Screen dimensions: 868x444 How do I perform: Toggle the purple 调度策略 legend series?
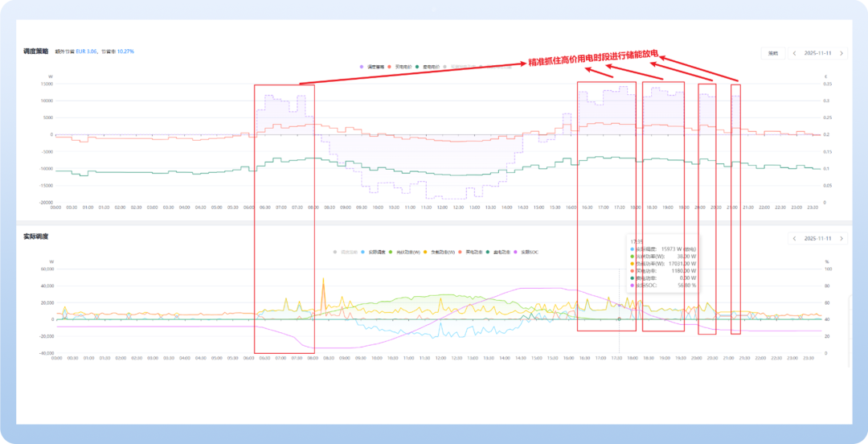372,66
